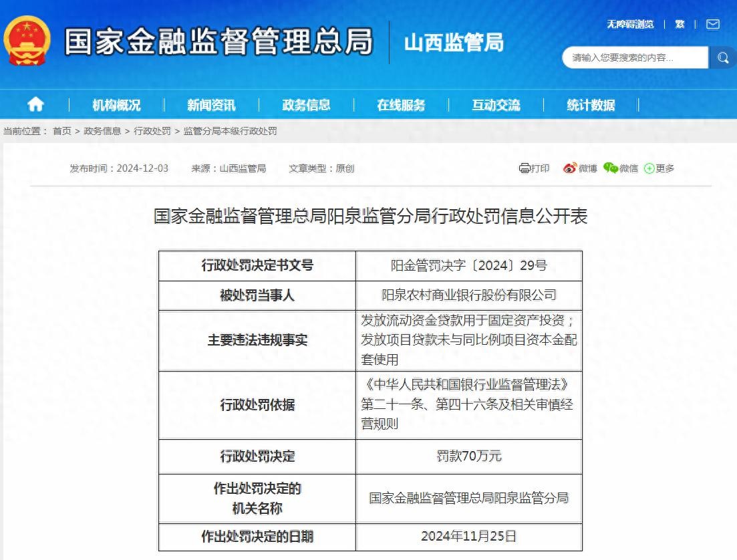The height and width of the screenshot is (560, 737).
Task: Open 监管分局本级行政处罚 breadcrumb link
Action: point(230,131)
